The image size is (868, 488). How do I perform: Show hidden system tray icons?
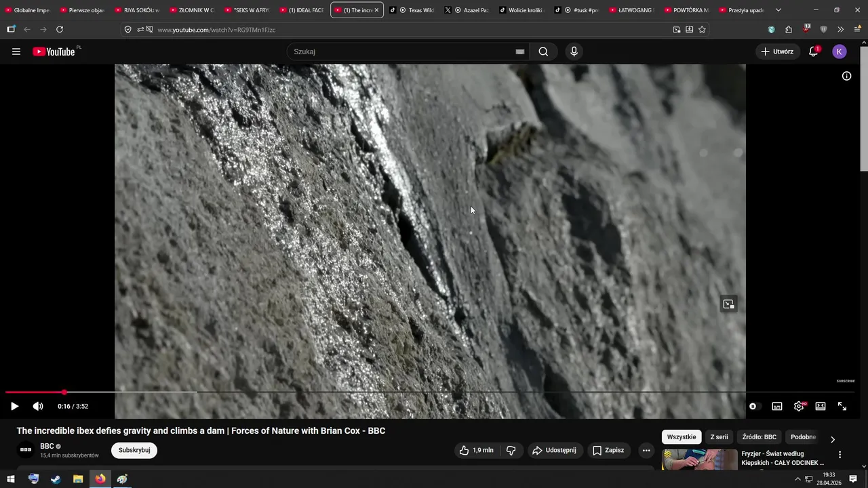[797, 479]
